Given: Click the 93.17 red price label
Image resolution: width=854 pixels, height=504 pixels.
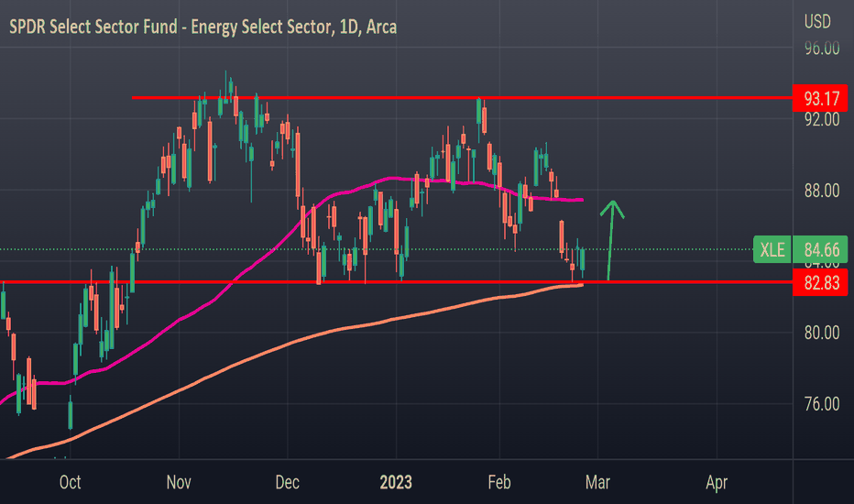Looking at the screenshot, I should 820,99.
